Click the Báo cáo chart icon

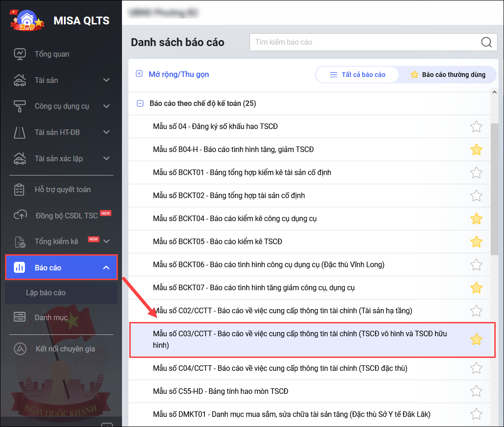[x=19, y=268]
